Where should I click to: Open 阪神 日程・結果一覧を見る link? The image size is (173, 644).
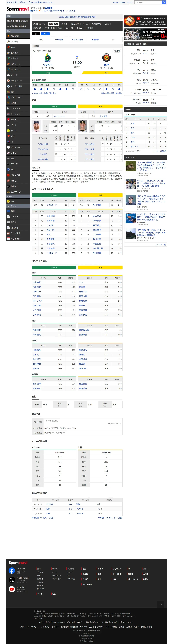(x=112, y=93)
